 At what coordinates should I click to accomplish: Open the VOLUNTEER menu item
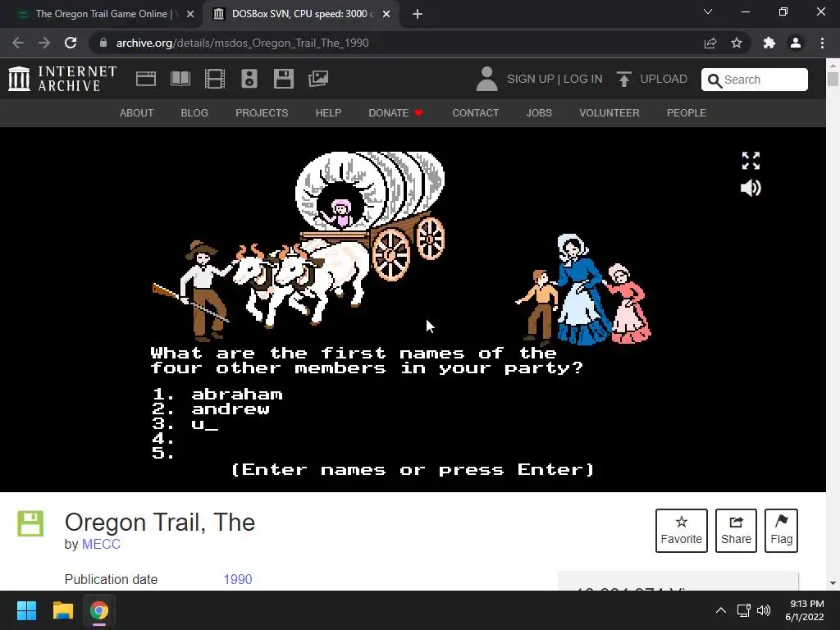[x=609, y=113]
